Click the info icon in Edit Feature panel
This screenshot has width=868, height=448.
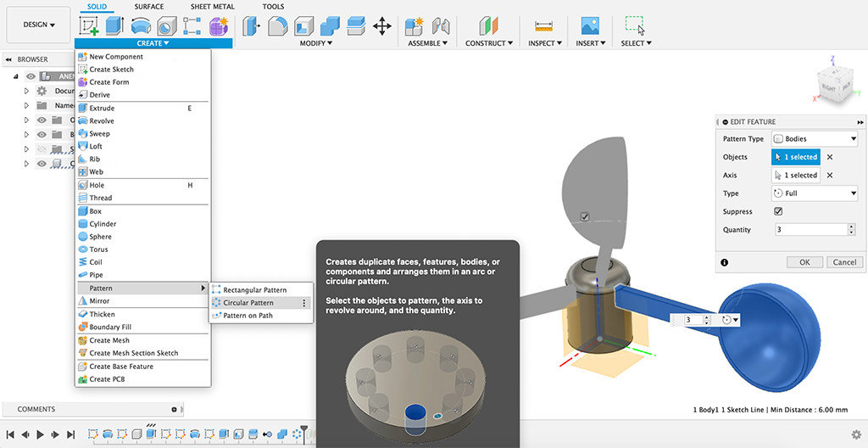tap(725, 262)
